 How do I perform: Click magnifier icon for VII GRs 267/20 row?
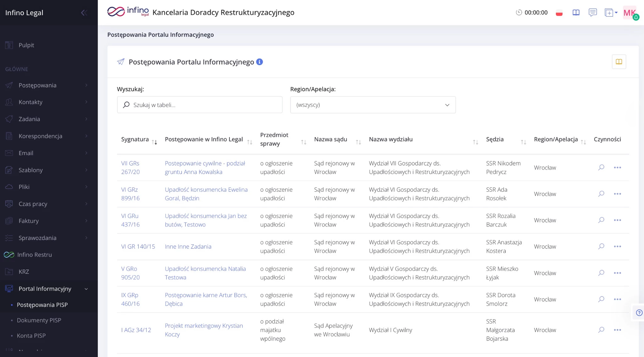[601, 167]
